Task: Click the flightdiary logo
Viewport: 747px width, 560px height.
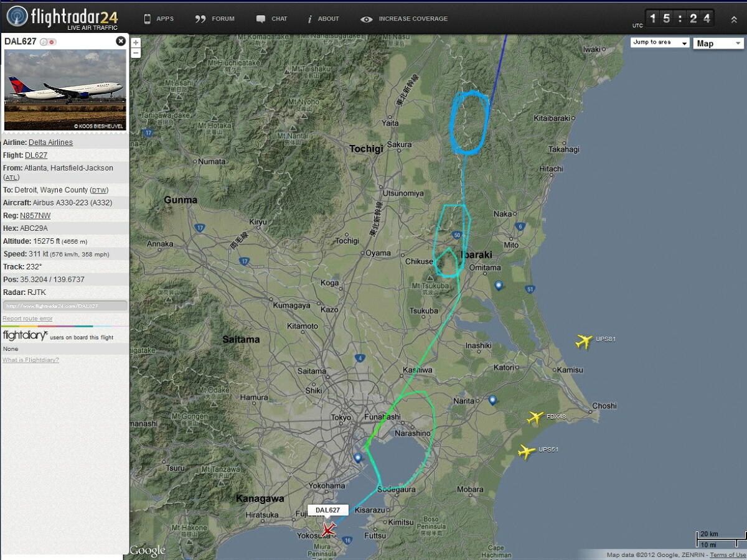Action: pos(25,336)
